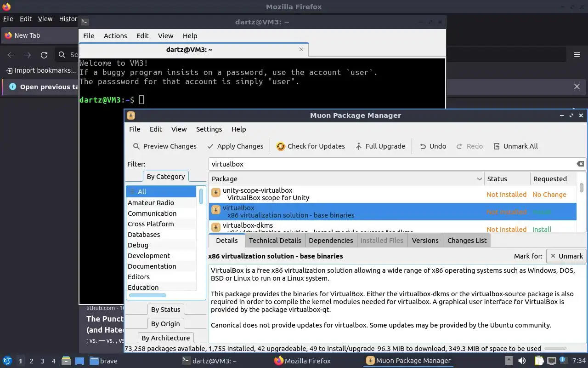This screenshot has height=368, width=588.
Task: Expand the By Status filter section
Action: point(165,310)
